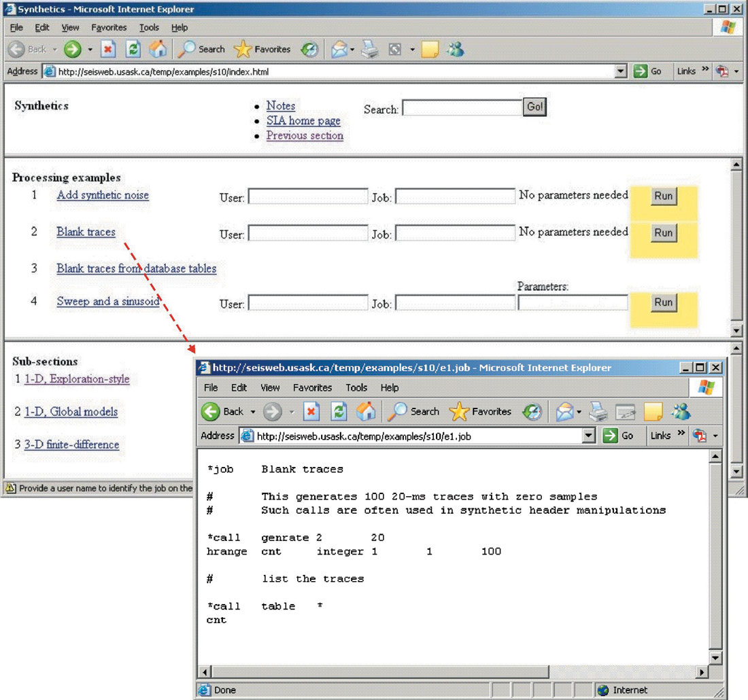748x700 pixels.
Task: Open Mail dropdown arrow in Synthetics toolbar
Action: pyautogui.click(x=352, y=50)
